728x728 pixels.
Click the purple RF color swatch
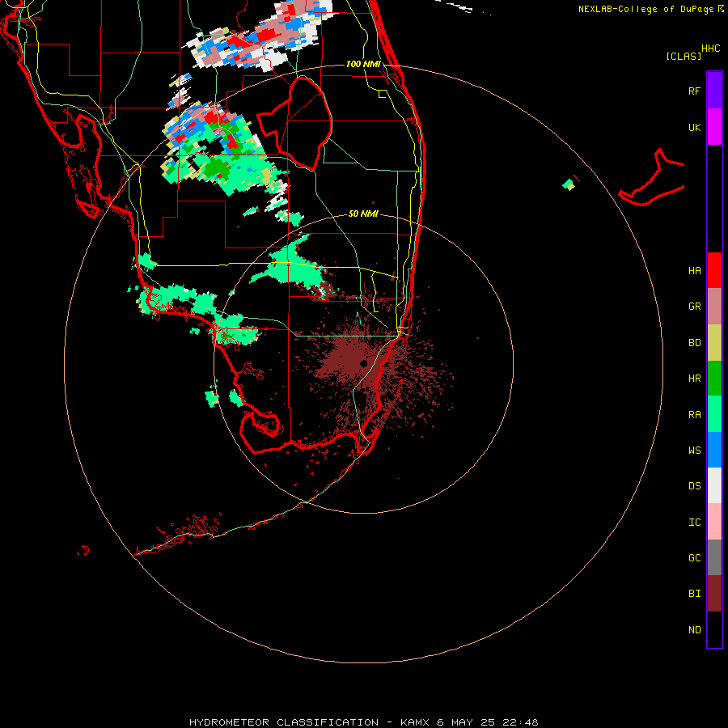coord(714,91)
